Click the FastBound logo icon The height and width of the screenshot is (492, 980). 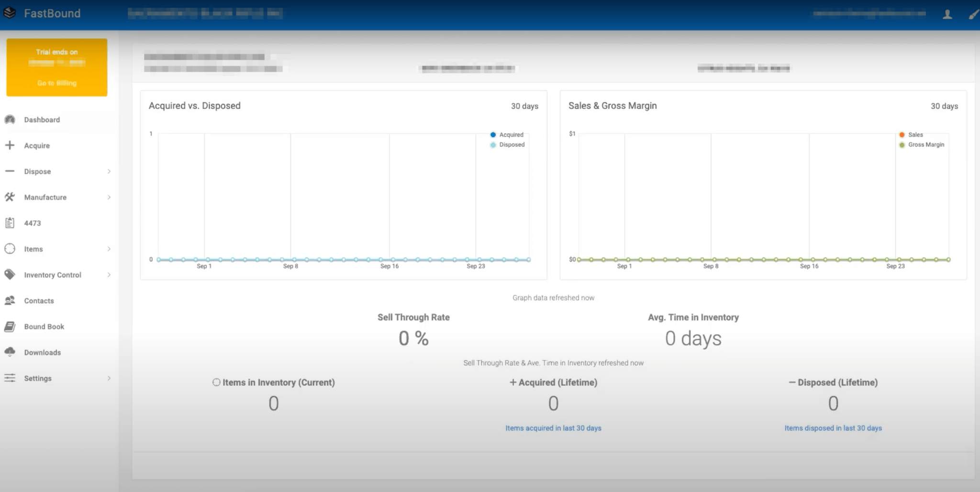10,13
